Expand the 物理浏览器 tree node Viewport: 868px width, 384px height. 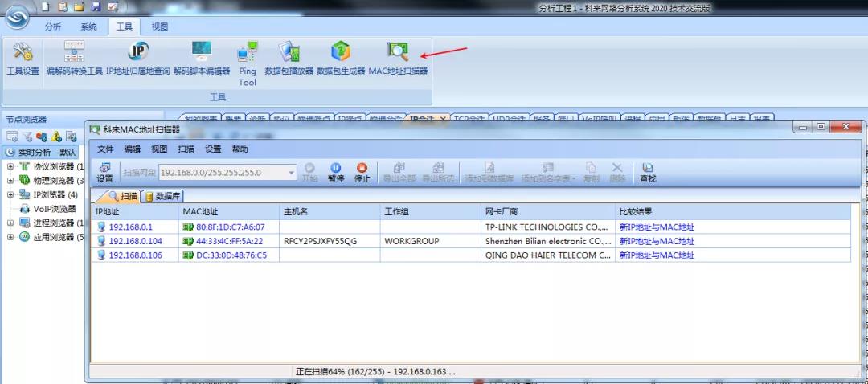[x=10, y=181]
